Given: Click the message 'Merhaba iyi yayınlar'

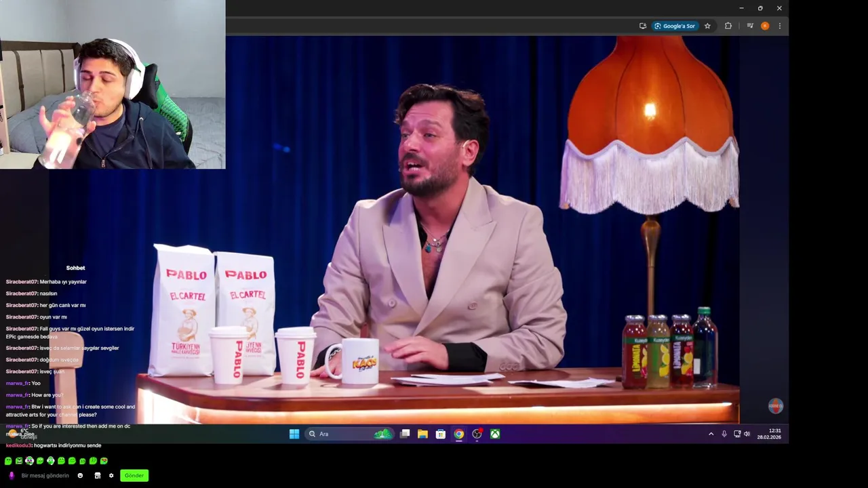Looking at the screenshot, I should (x=63, y=282).
